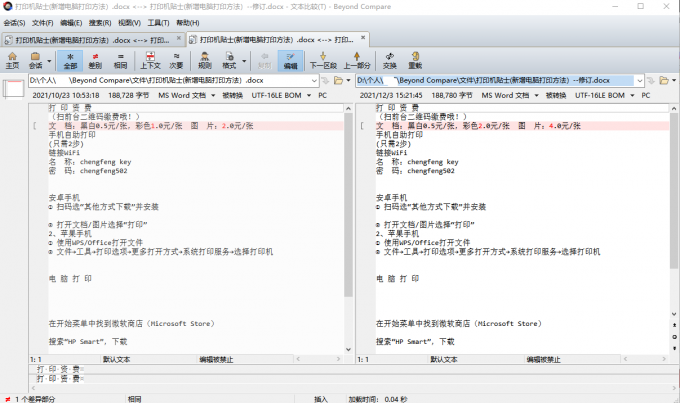The image size is (680, 403).
Task: Open the Rules (规则) dialog
Action: [205, 60]
